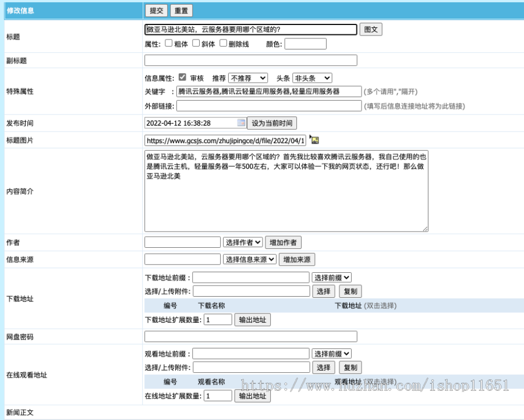Focus the 副标题 subtitle input field
Viewport: 524px width, 420px height.
coord(251,60)
